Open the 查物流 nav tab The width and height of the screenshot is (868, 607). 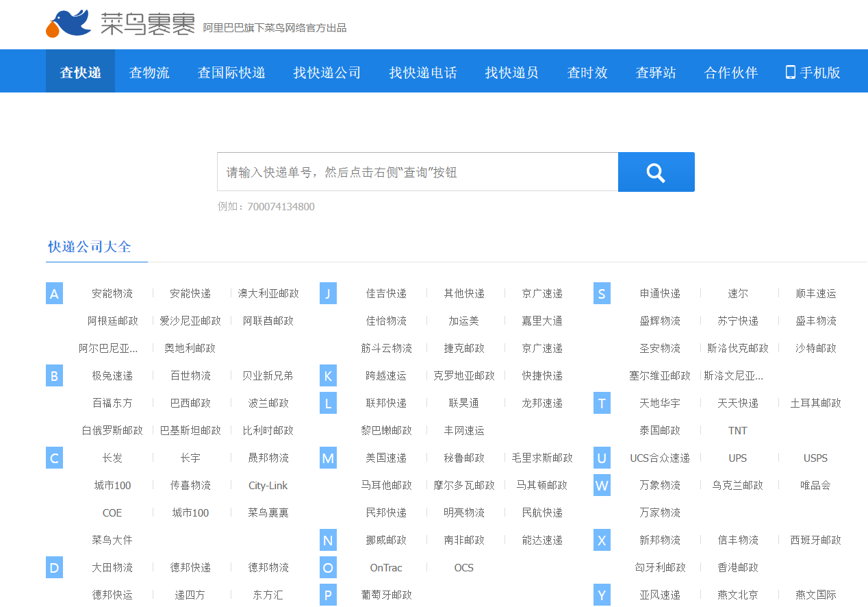[149, 72]
